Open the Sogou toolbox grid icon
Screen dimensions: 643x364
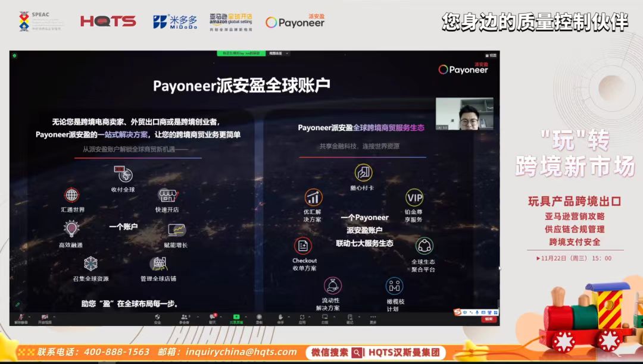(x=495, y=312)
